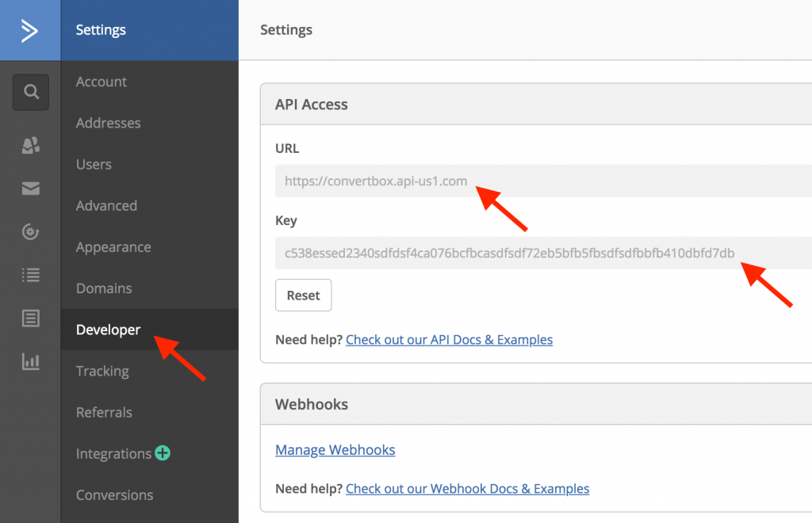This screenshot has height=523, width=812.
Task: Click the Settings page title
Action: point(286,30)
